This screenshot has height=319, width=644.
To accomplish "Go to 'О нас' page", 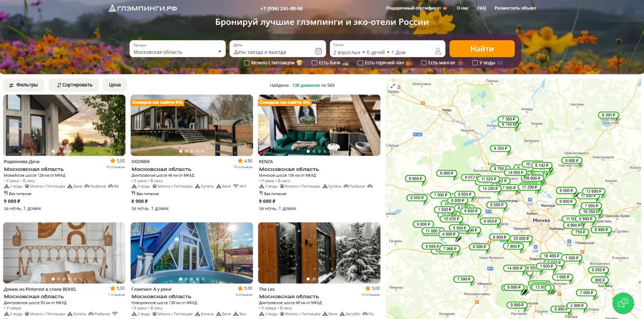I will click(462, 8).
